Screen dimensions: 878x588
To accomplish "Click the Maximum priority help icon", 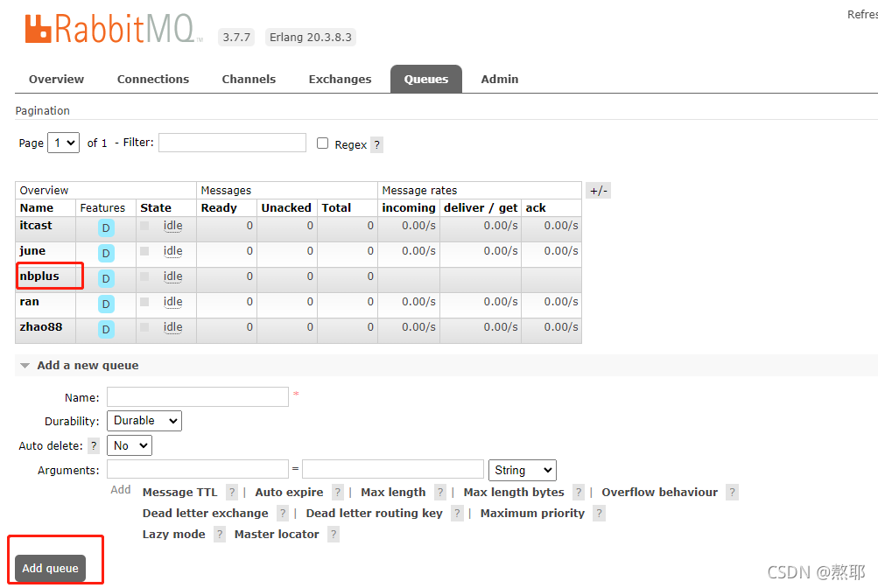I will (599, 513).
